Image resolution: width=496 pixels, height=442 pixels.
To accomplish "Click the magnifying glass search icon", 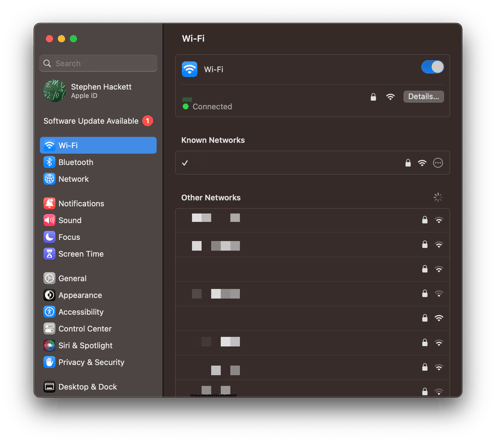I will coord(47,63).
